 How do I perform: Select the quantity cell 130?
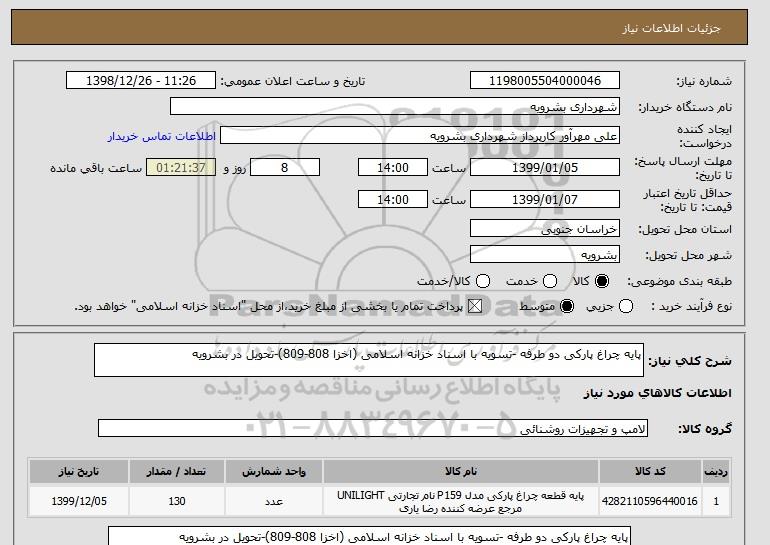click(177, 501)
